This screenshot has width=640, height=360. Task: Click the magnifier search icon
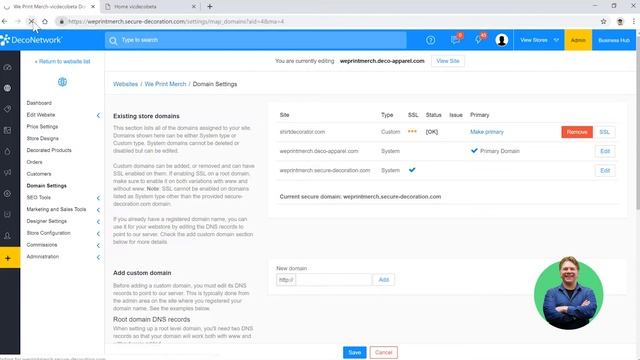pyautogui.click(x=113, y=40)
